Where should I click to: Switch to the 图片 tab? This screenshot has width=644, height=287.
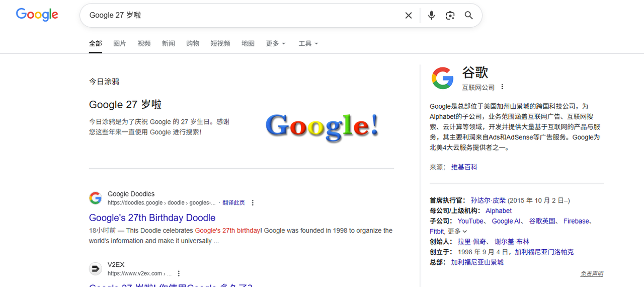click(120, 43)
